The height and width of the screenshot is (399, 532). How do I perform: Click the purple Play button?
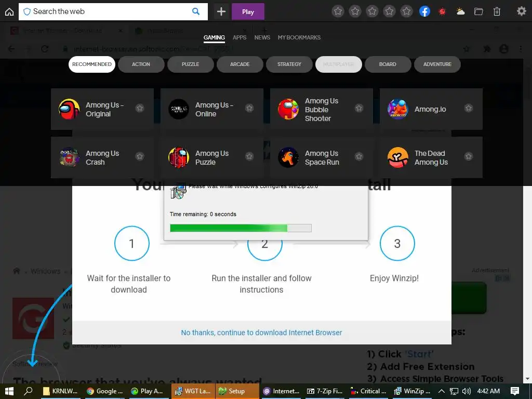(x=248, y=12)
